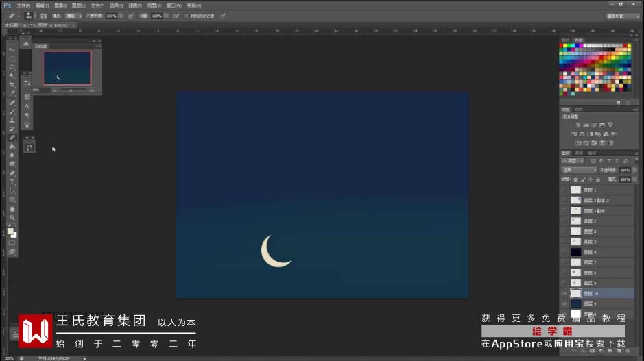Viewport: 644px width, 361px height.
Task: Select the Eraser tool in toolbox
Action: click(x=12, y=138)
